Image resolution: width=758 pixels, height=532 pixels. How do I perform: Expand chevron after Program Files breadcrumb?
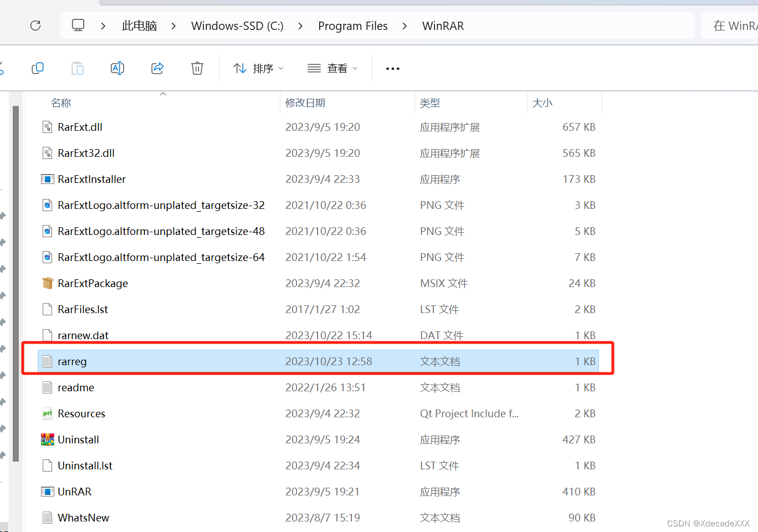pos(404,26)
